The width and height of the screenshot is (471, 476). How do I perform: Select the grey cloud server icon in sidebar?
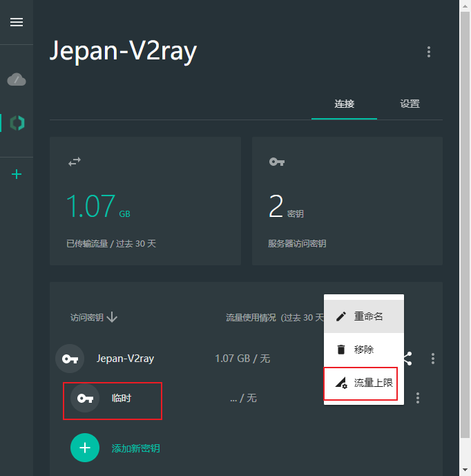[17, 79]
